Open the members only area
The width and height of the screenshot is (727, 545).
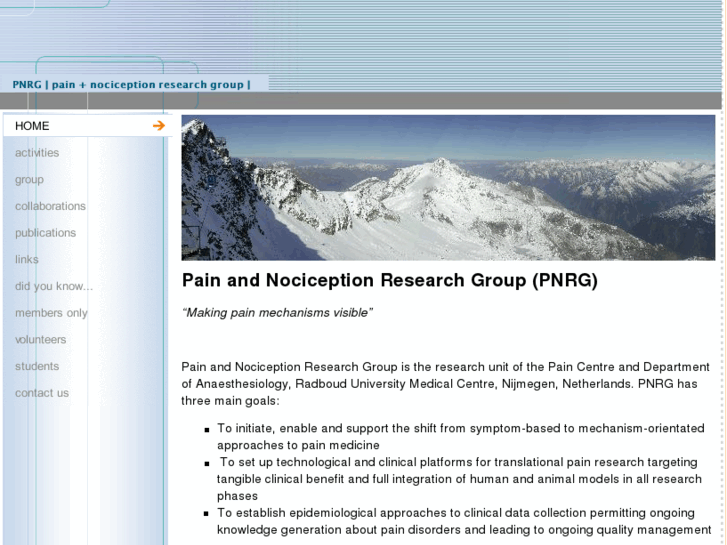pos(51,313)
